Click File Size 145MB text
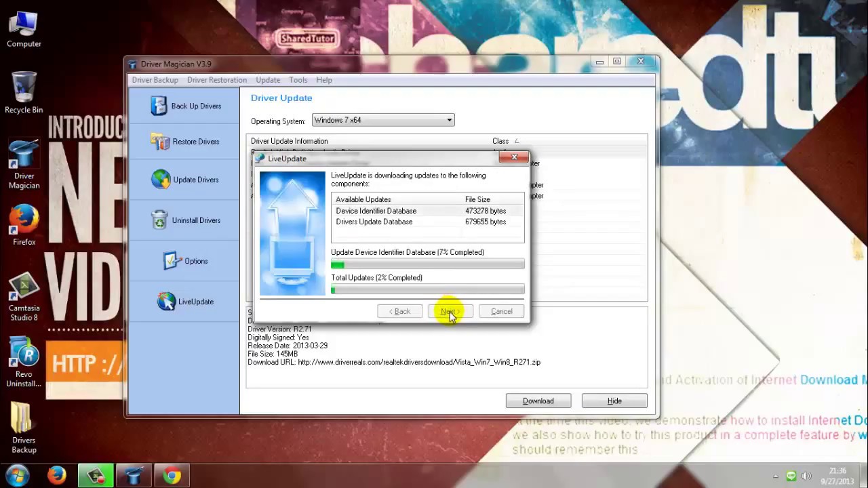 (x=273, y=354)
